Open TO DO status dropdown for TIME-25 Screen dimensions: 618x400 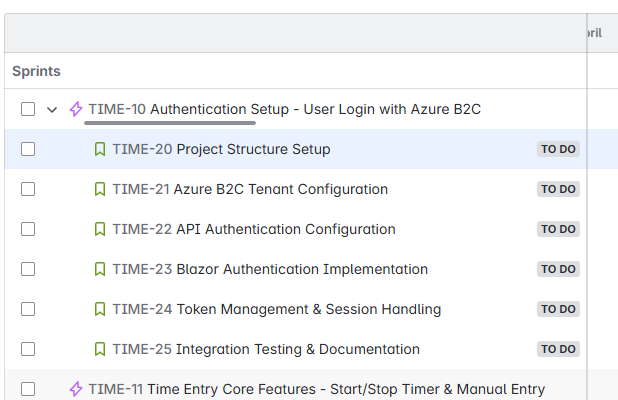point(558,349)
